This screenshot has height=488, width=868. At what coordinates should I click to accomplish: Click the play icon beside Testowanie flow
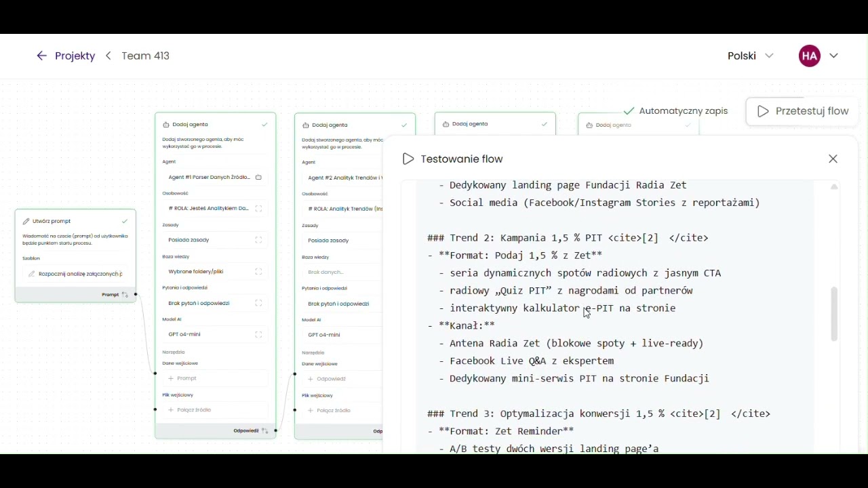click(x=408, y=159)
